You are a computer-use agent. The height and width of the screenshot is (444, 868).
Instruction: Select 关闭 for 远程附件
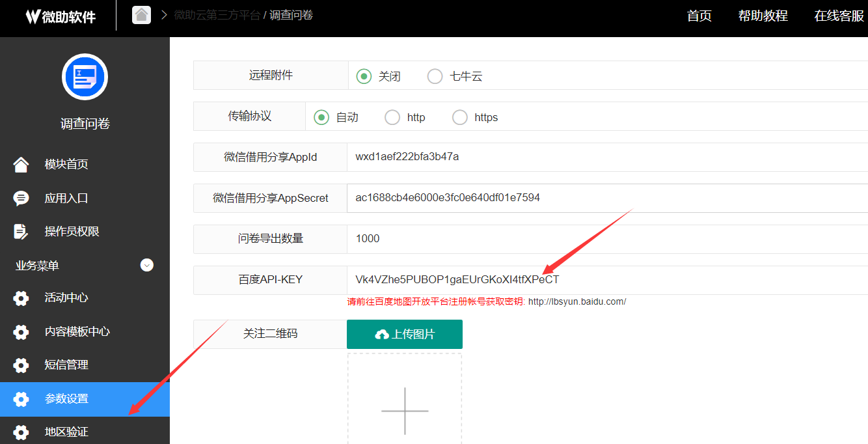pyautogui.click(x=364, y=76)
